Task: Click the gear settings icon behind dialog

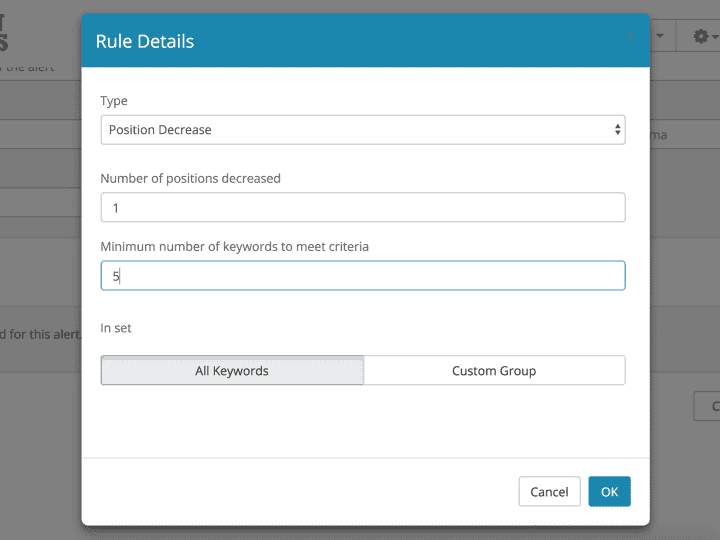Action: click(700, 36)
